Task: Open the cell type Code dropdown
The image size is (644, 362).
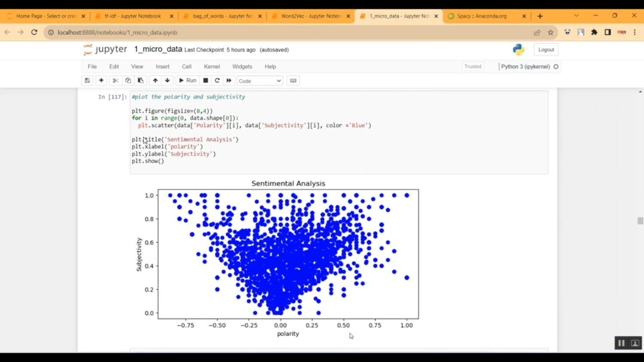Action: pyautogui.click(x=260, y=81)
